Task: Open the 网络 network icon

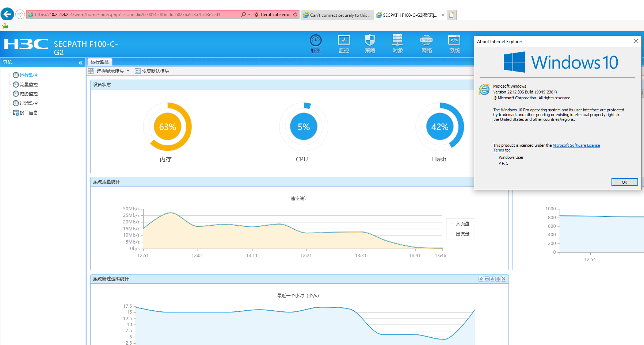Action: pos(426,43)
